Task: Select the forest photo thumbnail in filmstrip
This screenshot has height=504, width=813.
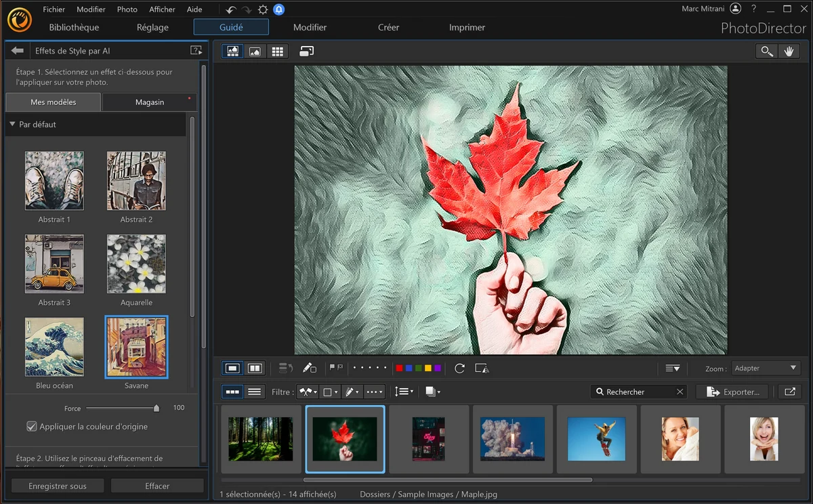Action: coord(261,439)
